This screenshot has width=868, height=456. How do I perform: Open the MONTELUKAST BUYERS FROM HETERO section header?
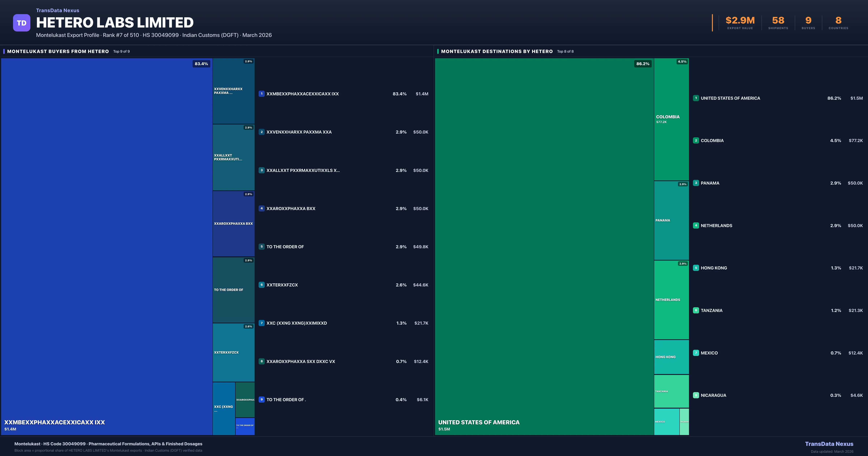(x=58, y=51)
